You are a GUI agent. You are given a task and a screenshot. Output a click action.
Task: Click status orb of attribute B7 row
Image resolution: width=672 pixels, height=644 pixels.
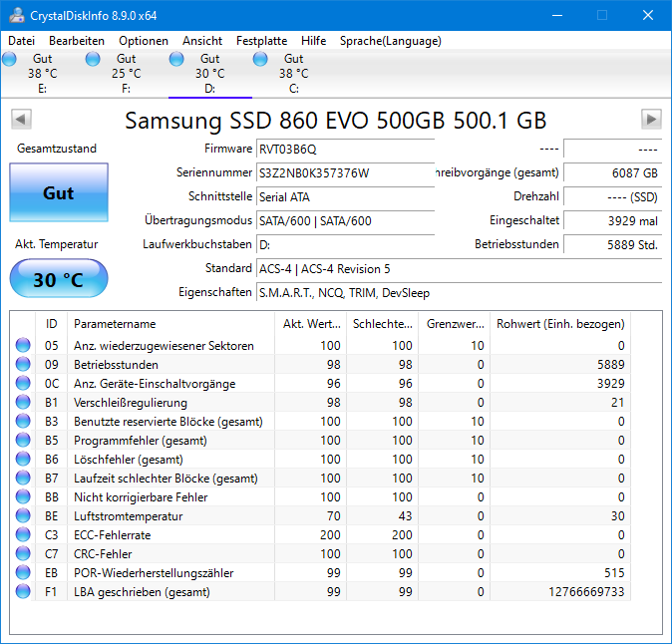(x=23, y=478)
